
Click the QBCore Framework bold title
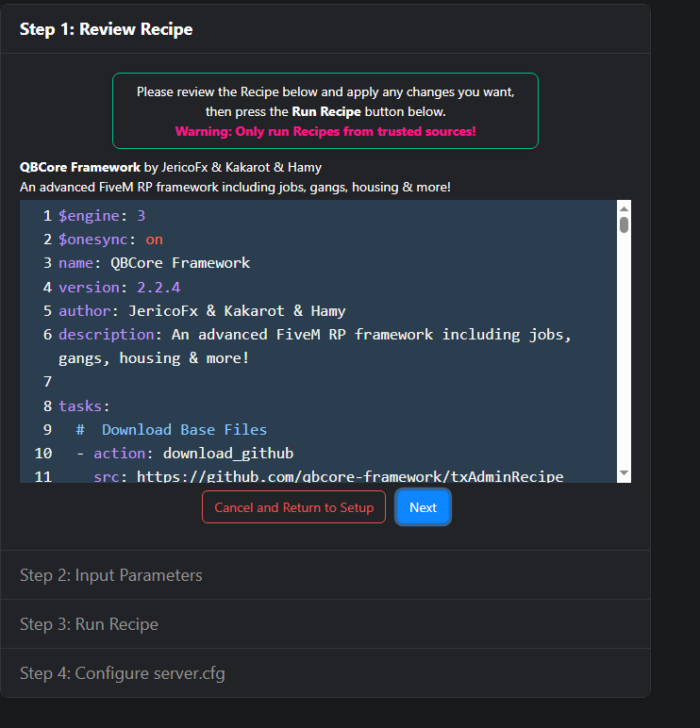point(80,167)
